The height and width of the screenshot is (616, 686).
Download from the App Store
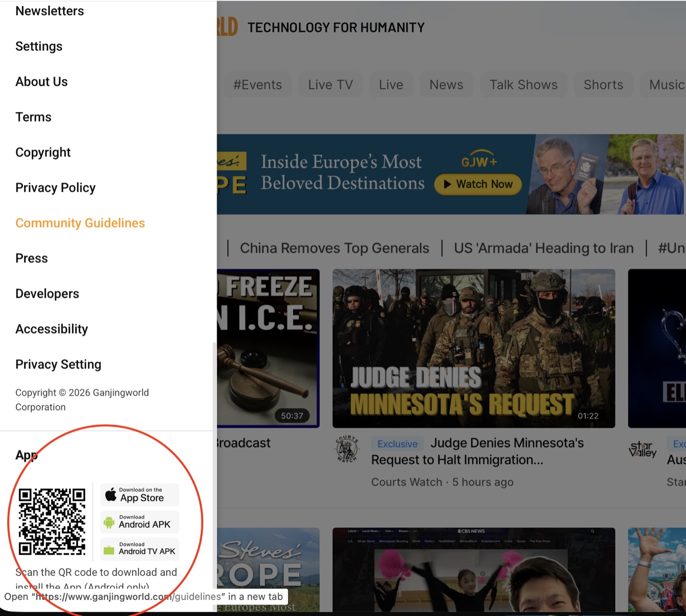click(140, 495)
